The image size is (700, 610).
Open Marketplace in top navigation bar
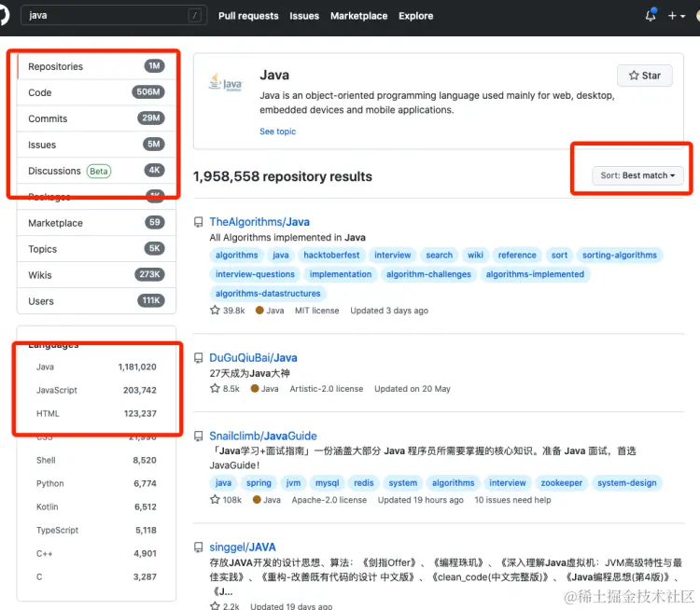pyautogui.click(x=359, y=16)
